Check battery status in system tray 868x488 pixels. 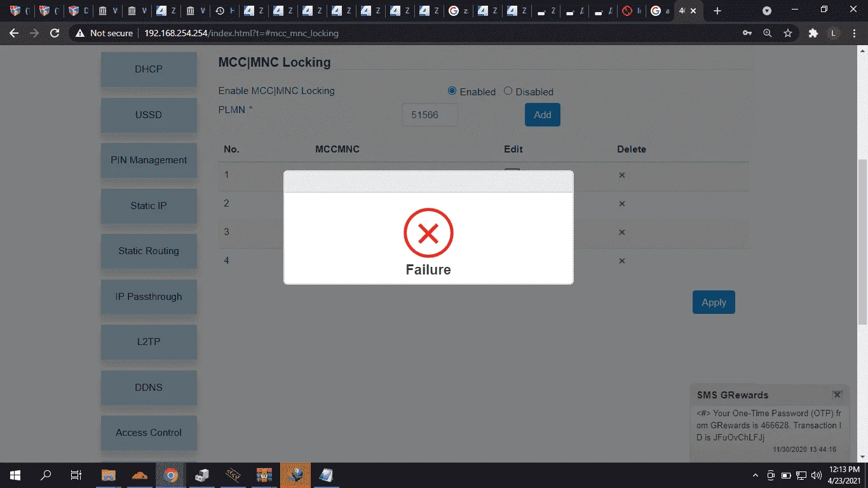pos(786,475)
